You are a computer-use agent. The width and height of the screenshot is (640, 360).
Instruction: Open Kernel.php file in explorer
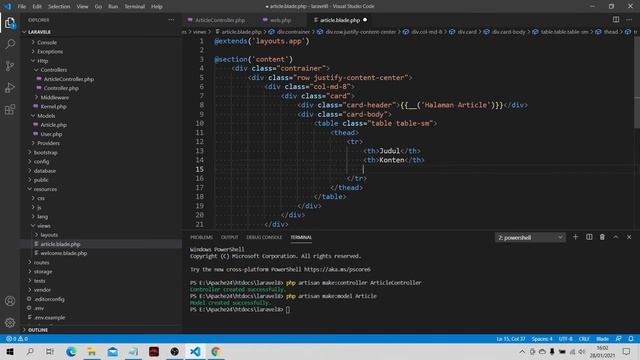click(53, 107)
